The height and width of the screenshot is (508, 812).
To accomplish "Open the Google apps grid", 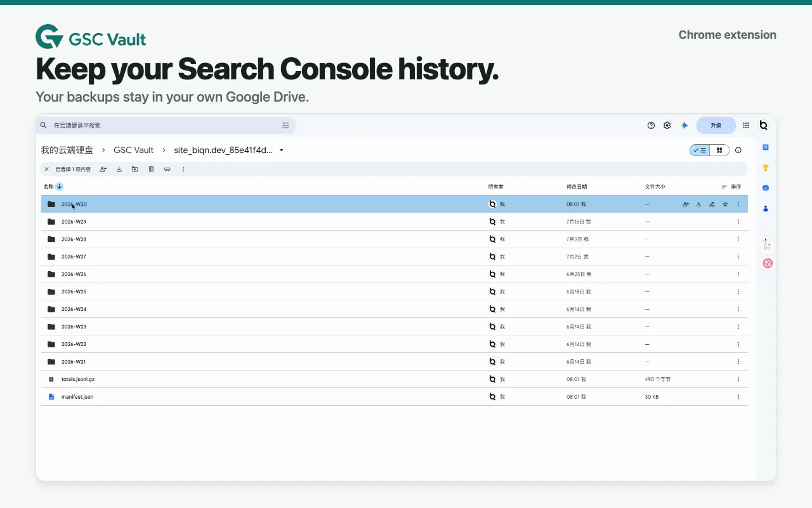I will [x=746, y=126].
